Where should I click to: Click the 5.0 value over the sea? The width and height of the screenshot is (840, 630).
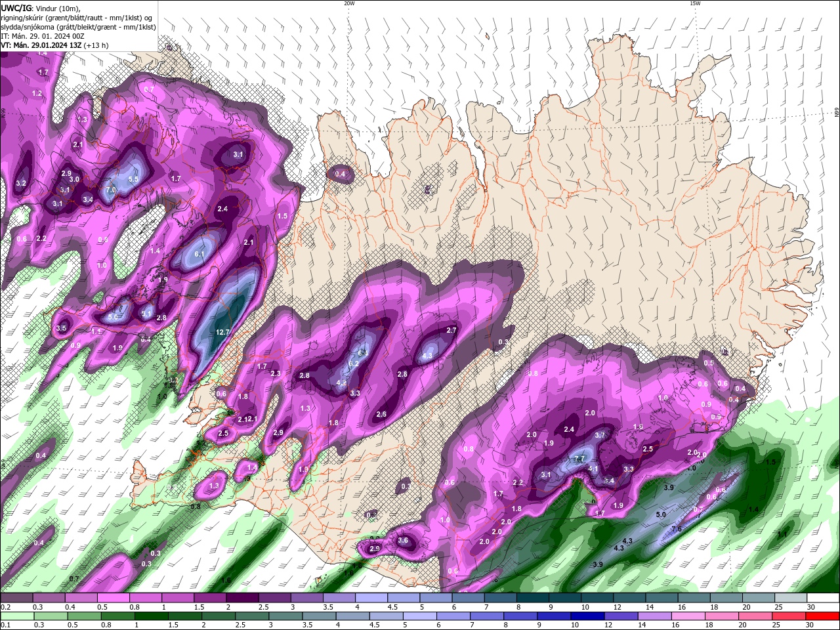coord(661,514)
